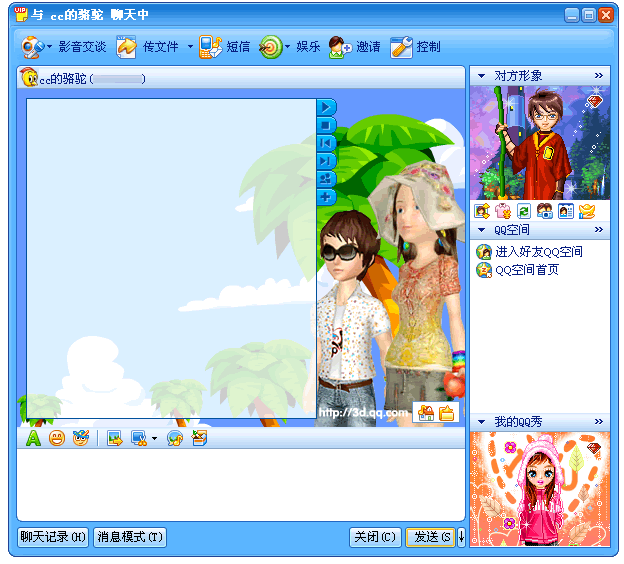Image resolution: width=624 pixels, height=564 pixels.
Task: Play the 3D show animation
Action: pyautogui.click(x=326, y=107)
